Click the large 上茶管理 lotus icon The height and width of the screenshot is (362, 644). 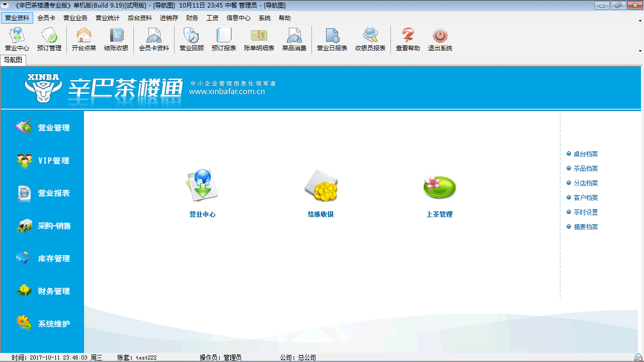pyautogui.click(x=439, y=186)
